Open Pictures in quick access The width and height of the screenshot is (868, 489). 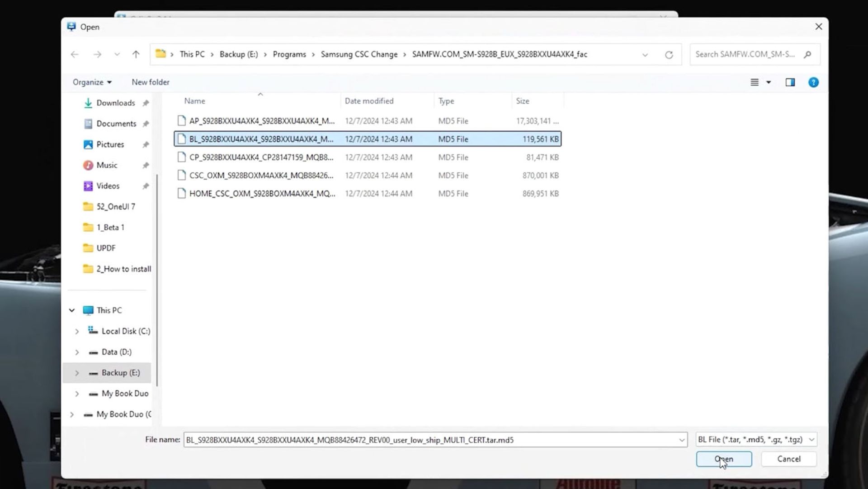coord(110,144)
